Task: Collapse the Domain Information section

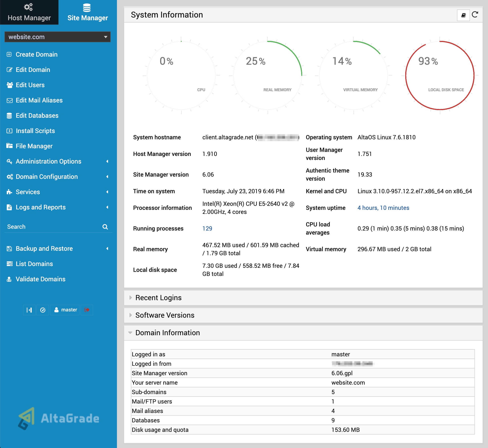Action: pyautogui.click(x=168, y=333)
